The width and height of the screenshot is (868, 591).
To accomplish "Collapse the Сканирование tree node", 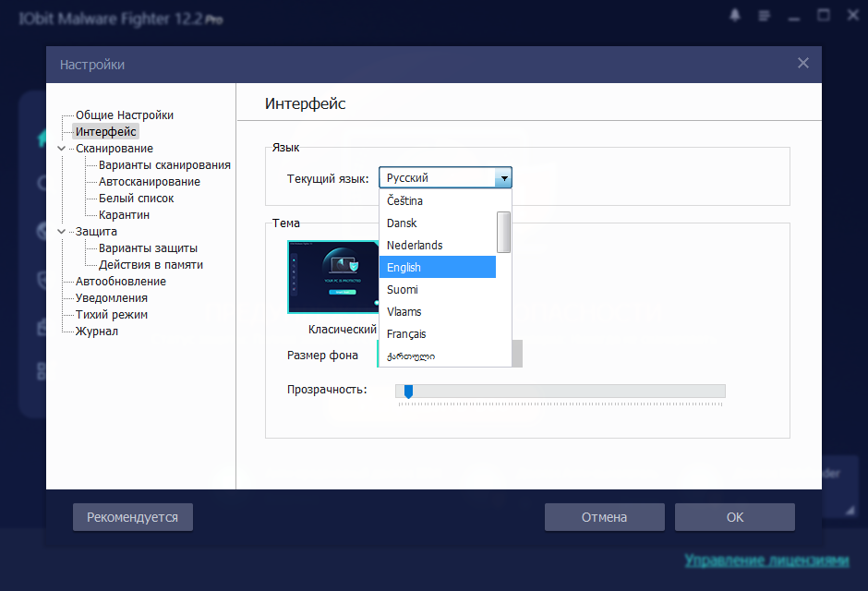I will [x=62, y=149].
